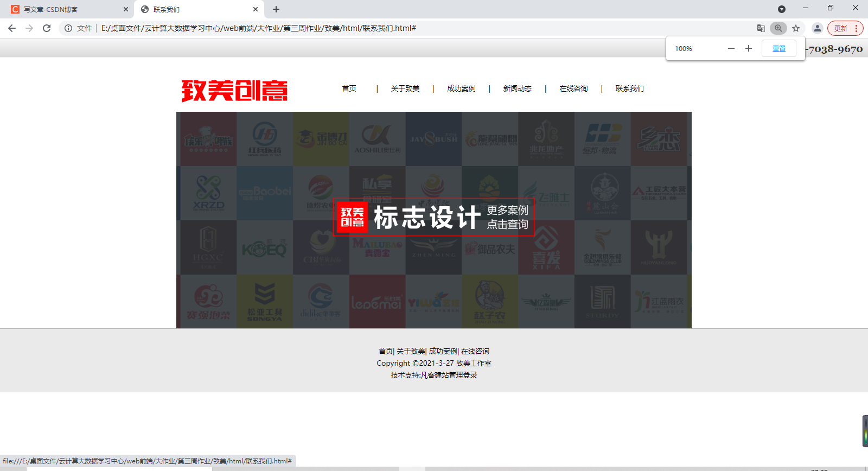Increase zoom with the plus button

(749, 48)
